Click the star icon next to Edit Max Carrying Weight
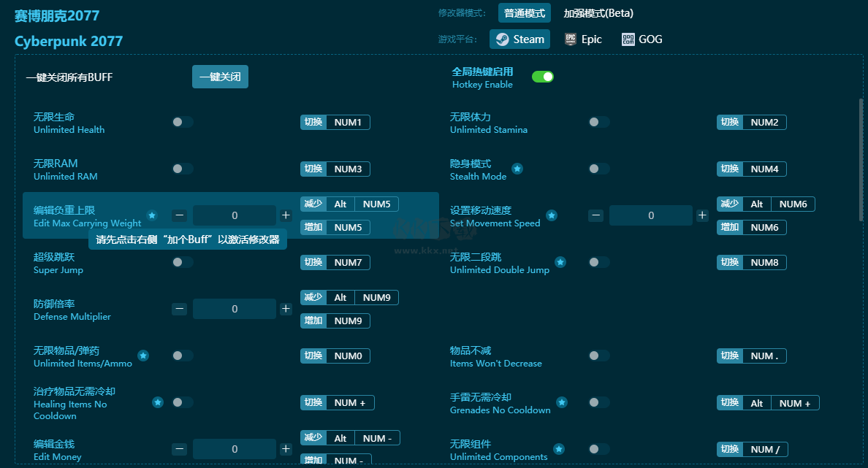 coord(152,215)
